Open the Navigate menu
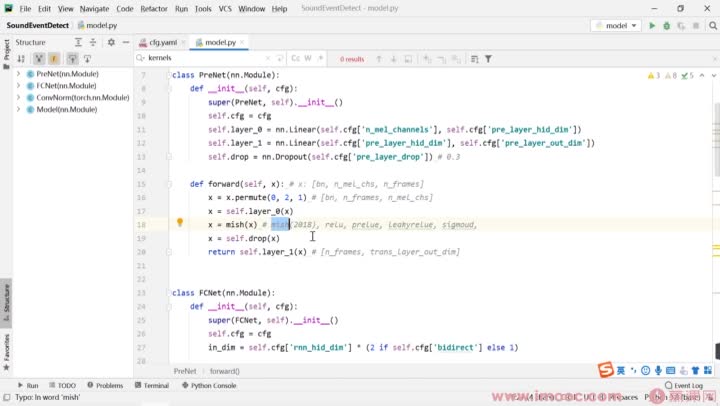This screenshot has height=406, width=720. coord(95,9)
